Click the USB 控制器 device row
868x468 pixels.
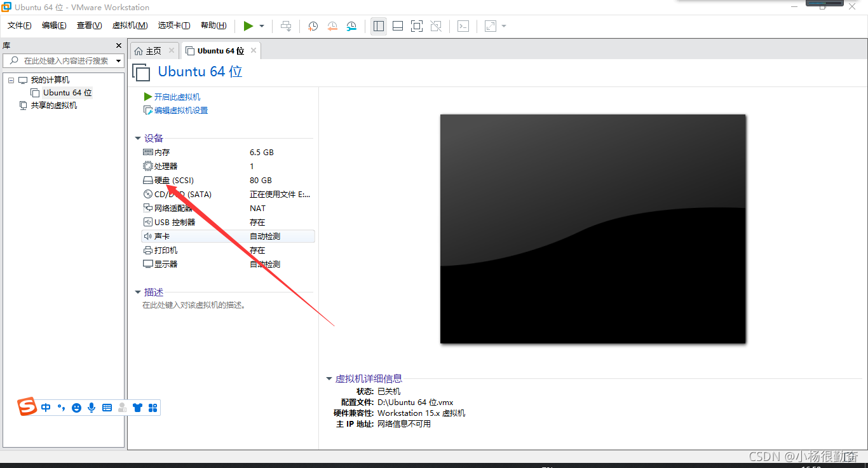point(228,223)
